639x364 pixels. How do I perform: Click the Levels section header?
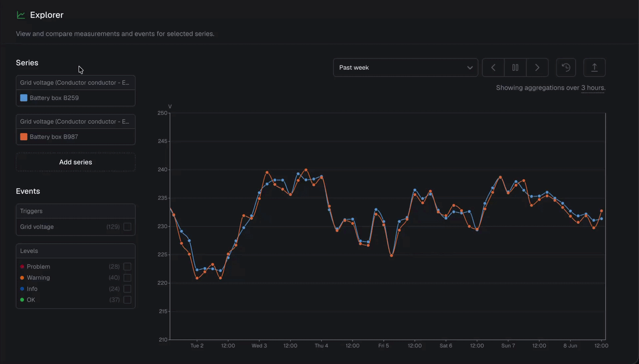pyautogui.click(x=75, y=251)
